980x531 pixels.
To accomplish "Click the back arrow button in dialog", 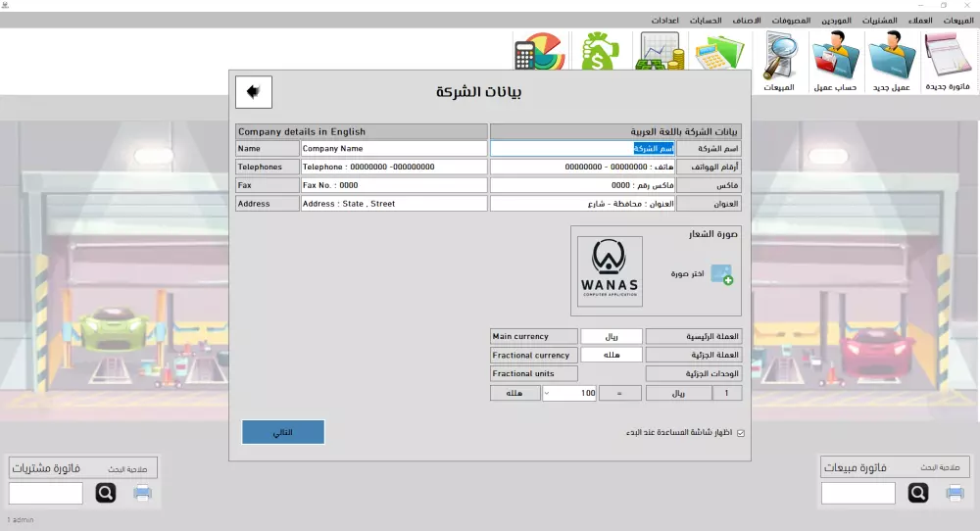I will [254, 92].
